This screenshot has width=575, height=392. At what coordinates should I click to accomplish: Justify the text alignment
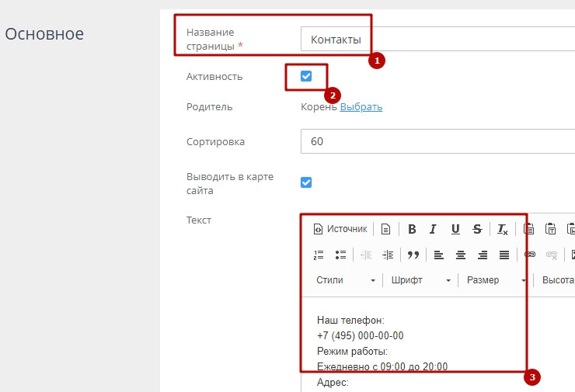point(504,255)
